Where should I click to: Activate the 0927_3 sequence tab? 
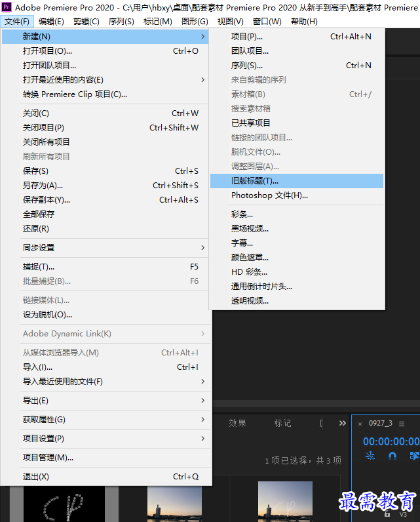coord(381,423)
